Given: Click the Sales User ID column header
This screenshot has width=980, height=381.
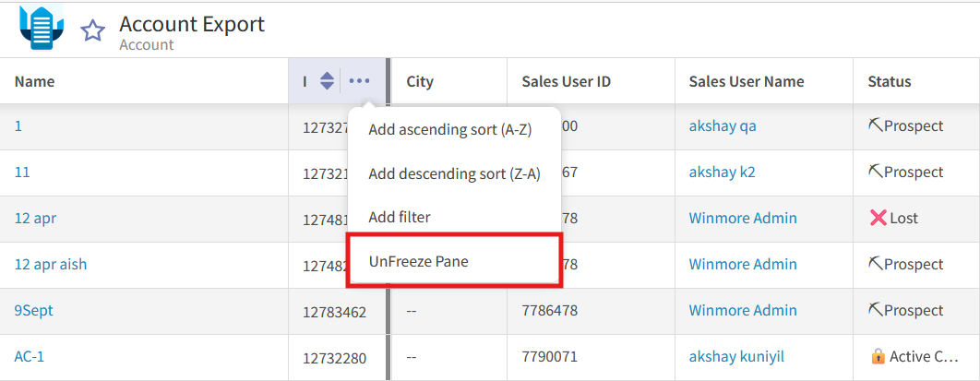Looking at the screenshot, I should tap(567, 81).
